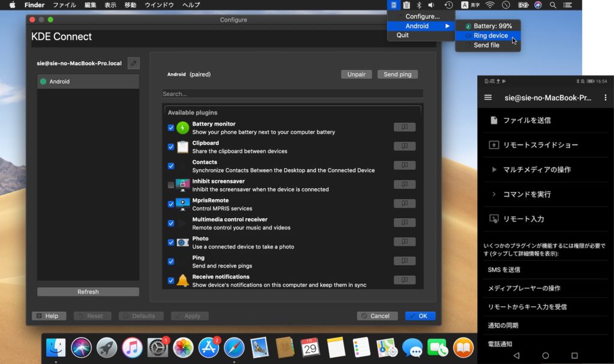The width and height of the screenshot is (614, 364).
Task: Open the three-dot overflow menu on Android
Action: [x=606, y=97]
